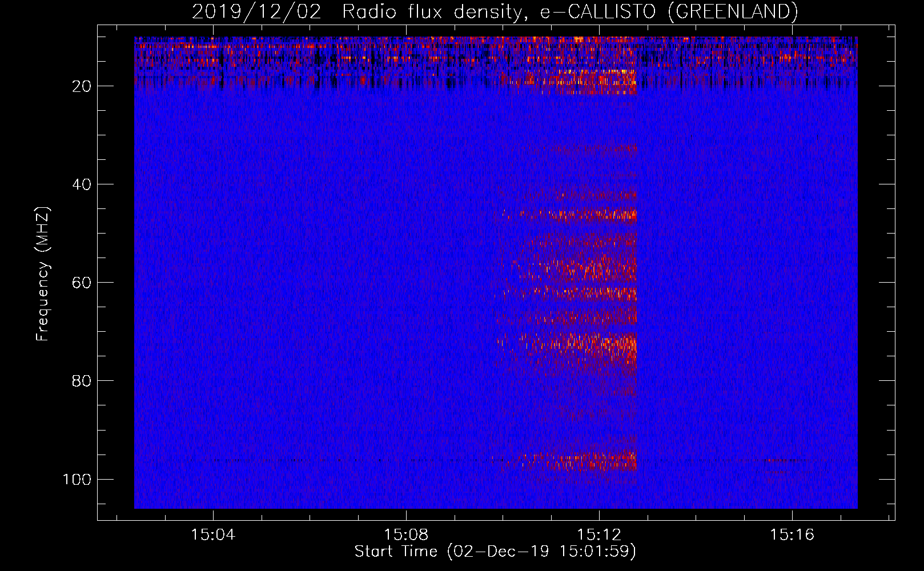This screenshot has height=571, width=924.
Task: Click the 60 MHz frequency tick label
Action: coord(82,283)
